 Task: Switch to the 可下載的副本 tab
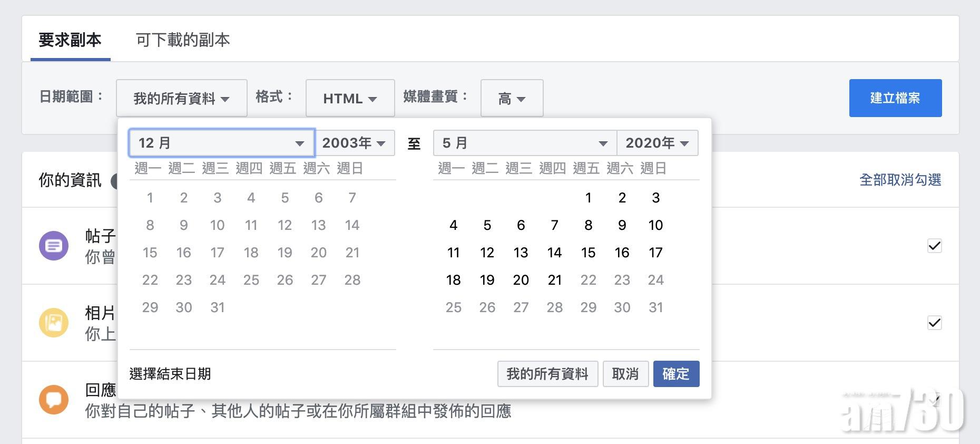[x=183, y=40]
